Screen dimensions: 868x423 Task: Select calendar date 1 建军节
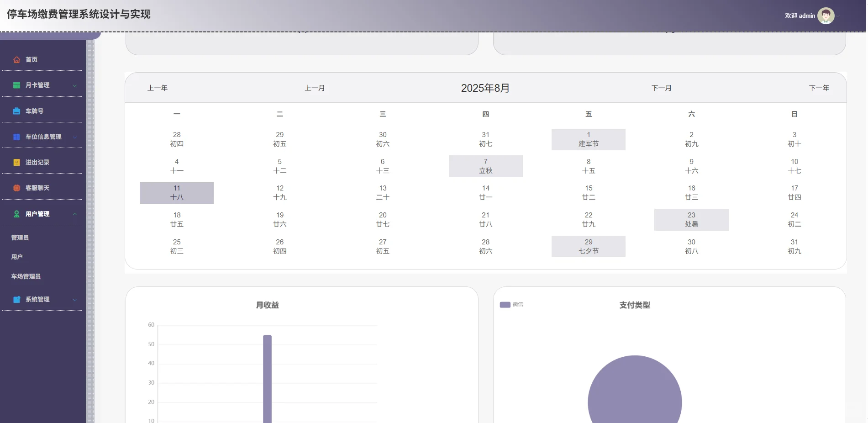589,139
